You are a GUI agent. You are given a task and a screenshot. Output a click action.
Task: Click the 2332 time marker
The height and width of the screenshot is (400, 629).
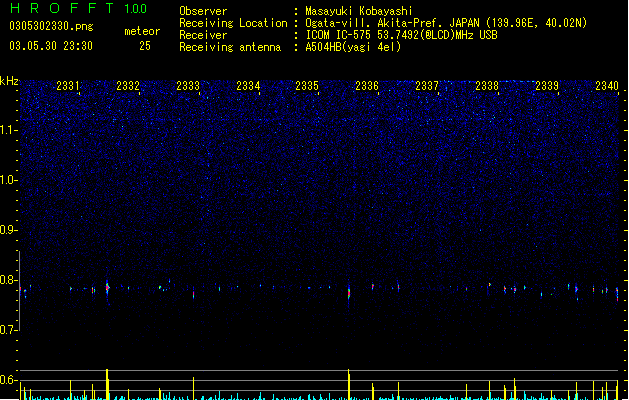128,86
